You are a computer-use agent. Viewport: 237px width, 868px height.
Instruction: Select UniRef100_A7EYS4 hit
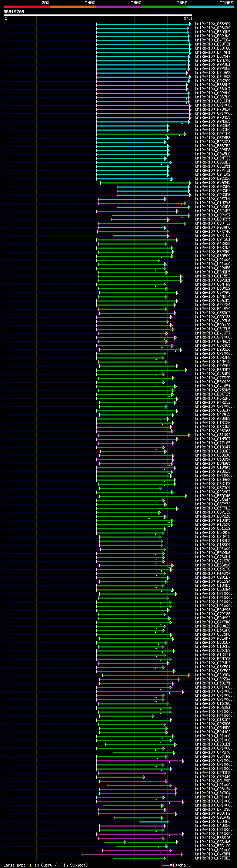213,305
